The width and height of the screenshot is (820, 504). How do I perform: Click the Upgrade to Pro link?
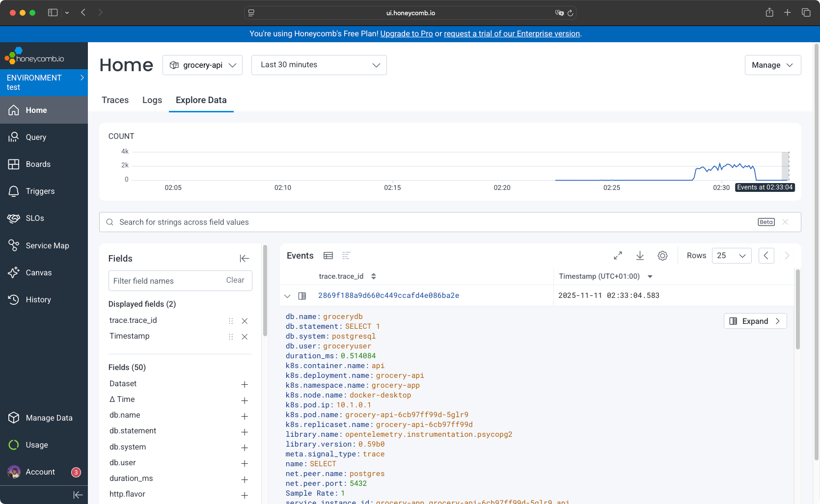click(x=406, y=34)
